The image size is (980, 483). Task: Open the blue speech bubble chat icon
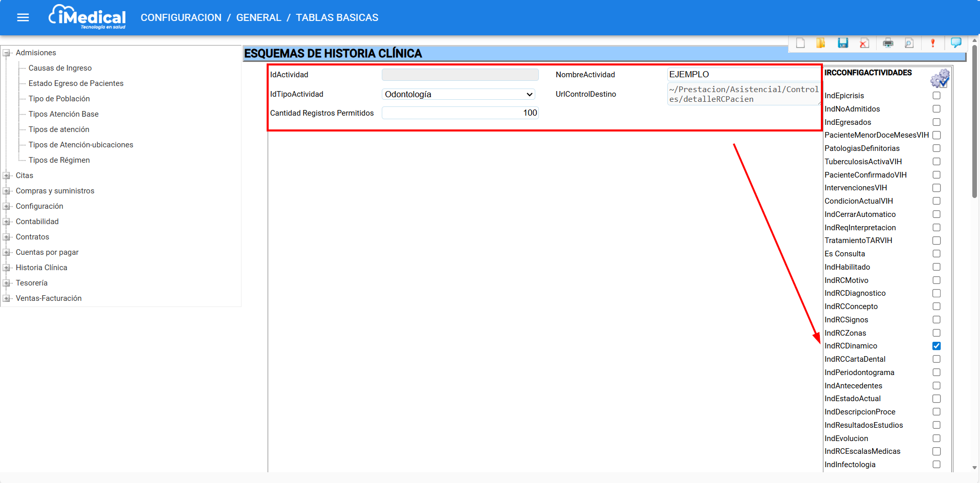pos(955,42)
